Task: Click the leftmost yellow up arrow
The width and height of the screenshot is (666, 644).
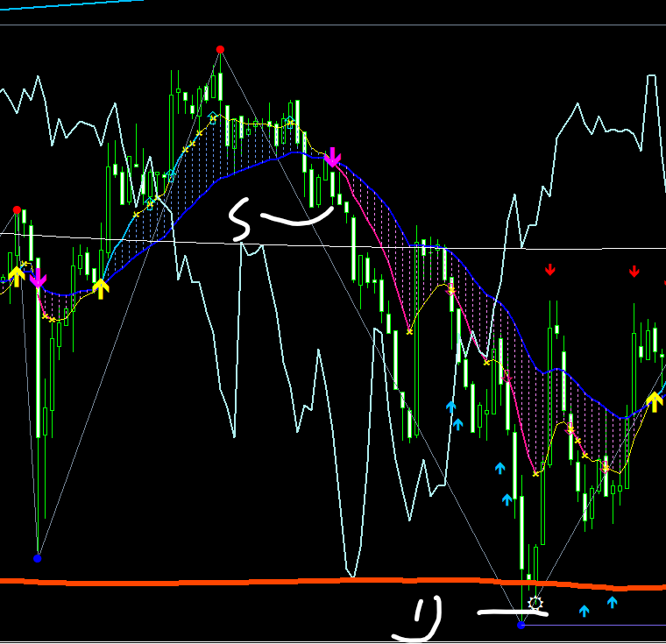Action: click(x=16, y=277)
